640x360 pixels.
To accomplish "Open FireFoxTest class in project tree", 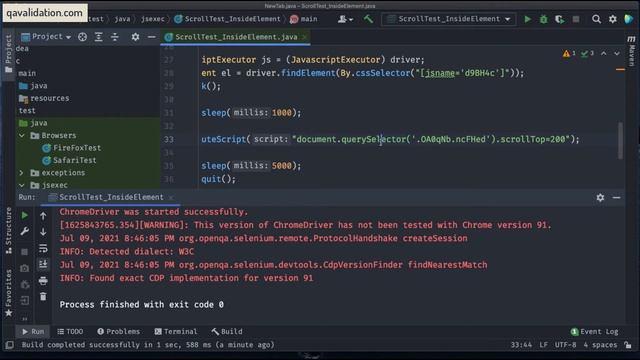I will [72, 148].
